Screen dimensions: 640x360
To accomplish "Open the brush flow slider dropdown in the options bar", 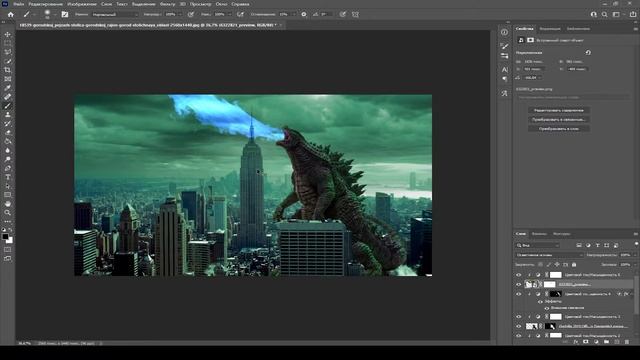I will [x=229, y=14].
